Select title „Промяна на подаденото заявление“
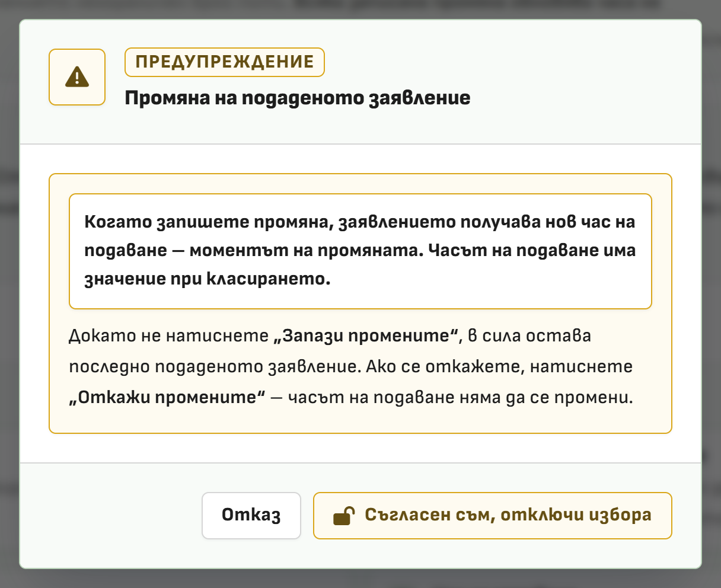The height and width of the screenshot is (588, 721). 298,98
